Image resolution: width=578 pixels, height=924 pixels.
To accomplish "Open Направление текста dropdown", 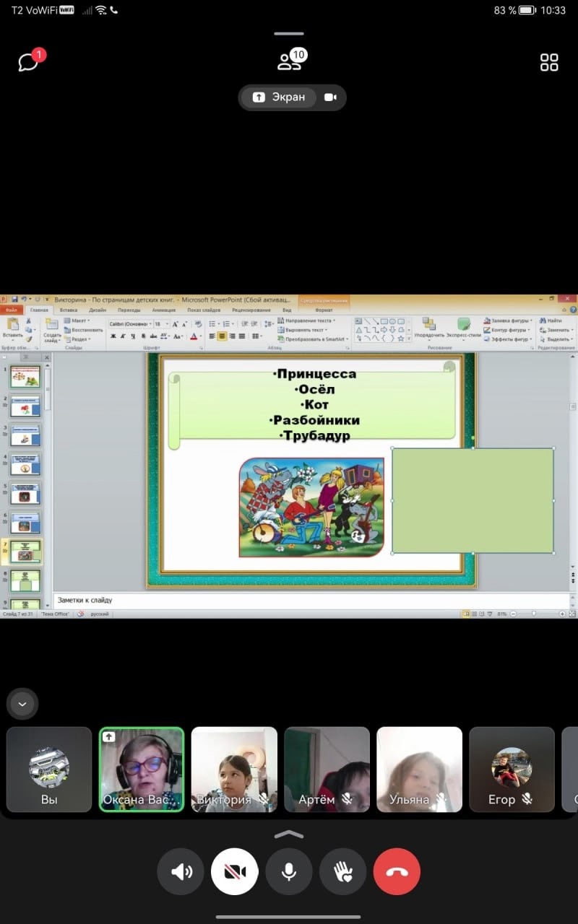I will (306, 320).
